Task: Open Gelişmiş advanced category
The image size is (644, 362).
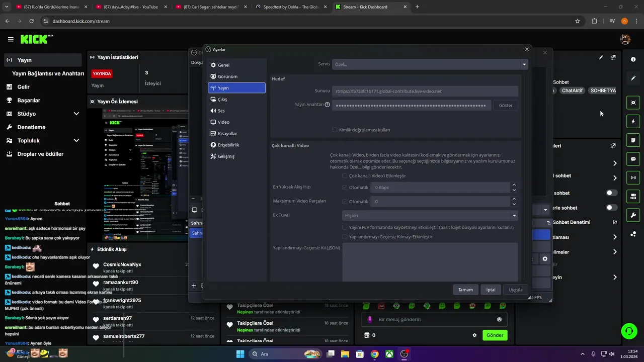Action: pyautogui.click(x=236, y=156)
